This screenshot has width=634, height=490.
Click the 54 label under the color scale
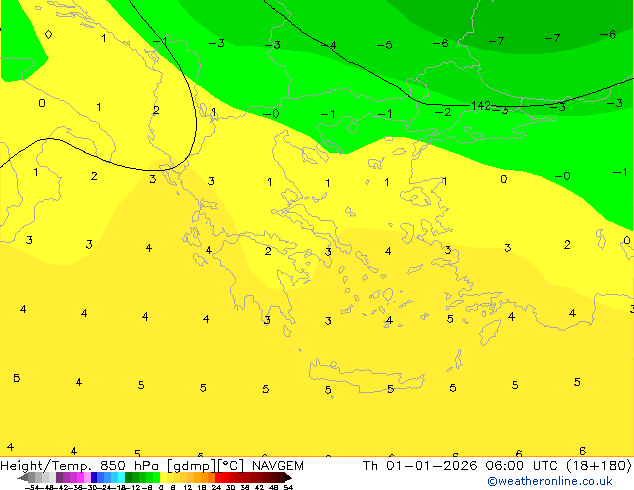click(288, 487)
